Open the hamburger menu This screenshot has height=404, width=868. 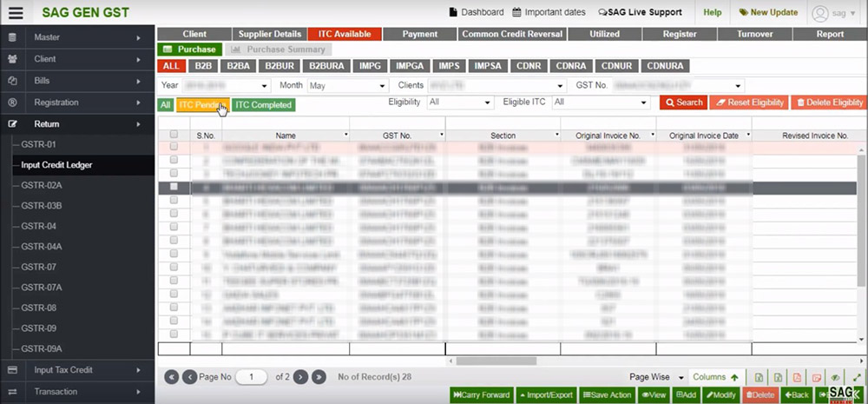[16, 13]
